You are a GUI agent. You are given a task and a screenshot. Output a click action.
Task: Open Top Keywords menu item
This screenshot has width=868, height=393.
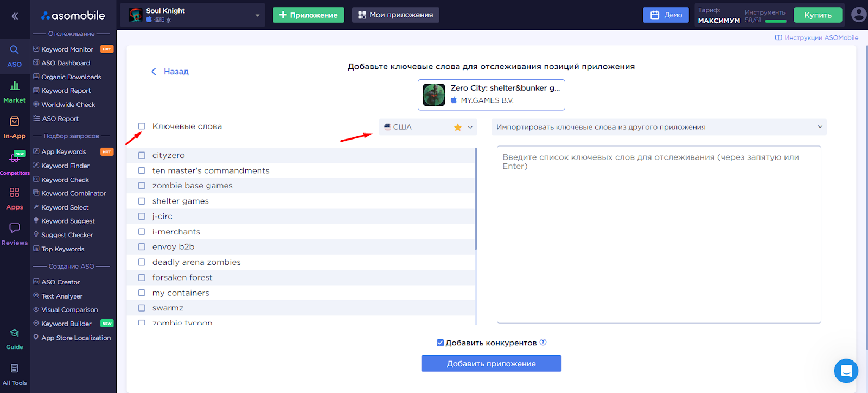point(63,249)
